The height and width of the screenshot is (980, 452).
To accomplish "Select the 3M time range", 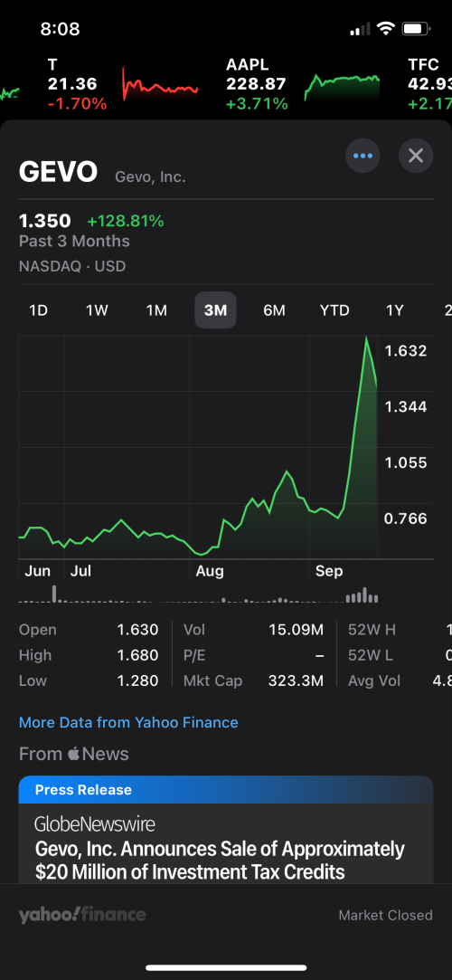I will point(215,310).
